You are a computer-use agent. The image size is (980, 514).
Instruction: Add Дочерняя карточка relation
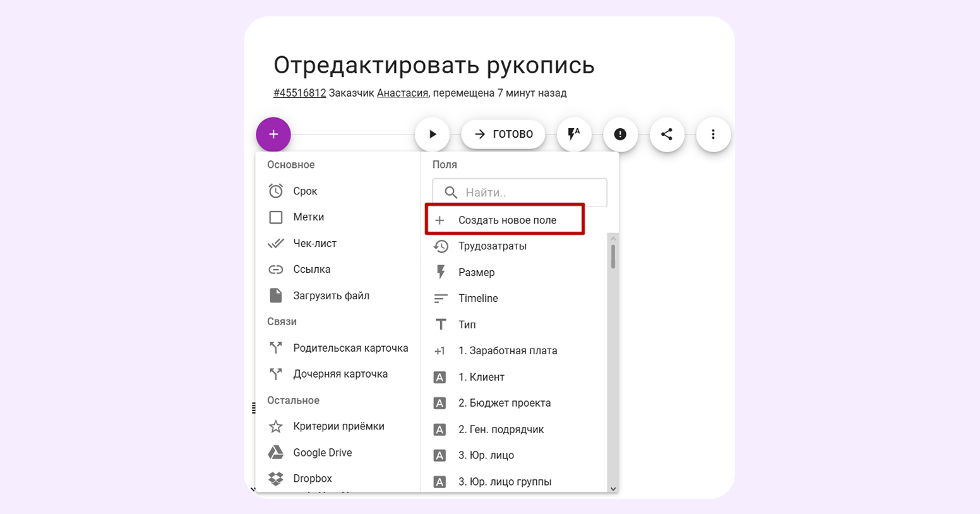pos(338,374)
